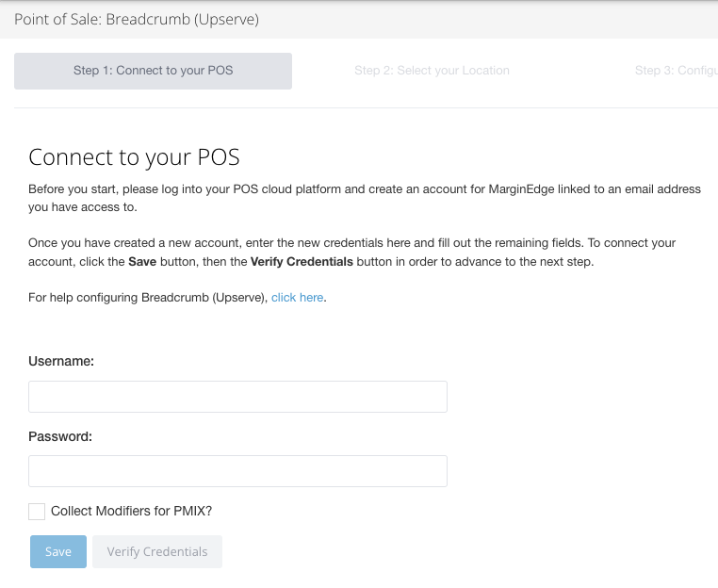Click 'Point of Sale: Breadcrumb (Upserve)' title
This screenshot has height=588, width=718.
[137, 19]
